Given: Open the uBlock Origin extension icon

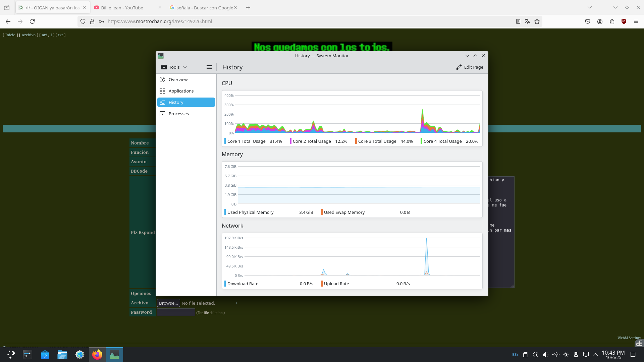Looking at the screenshot, I should 624,21.
